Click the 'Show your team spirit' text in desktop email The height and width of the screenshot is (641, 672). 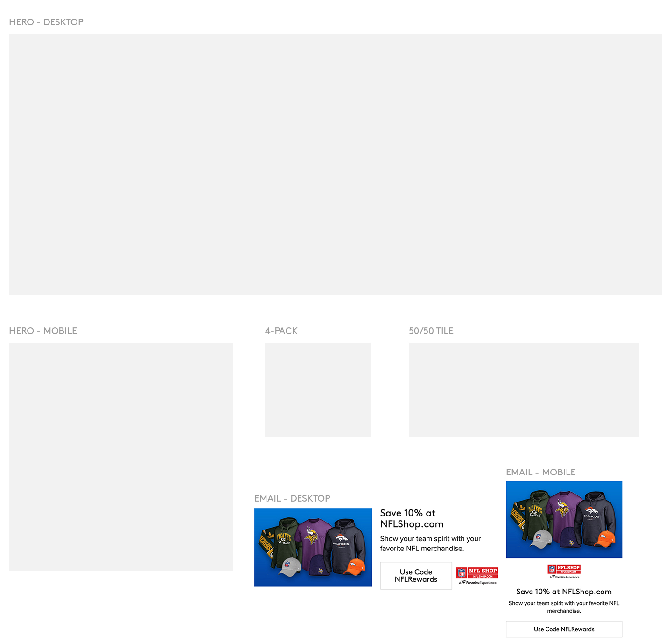(430, 543)
